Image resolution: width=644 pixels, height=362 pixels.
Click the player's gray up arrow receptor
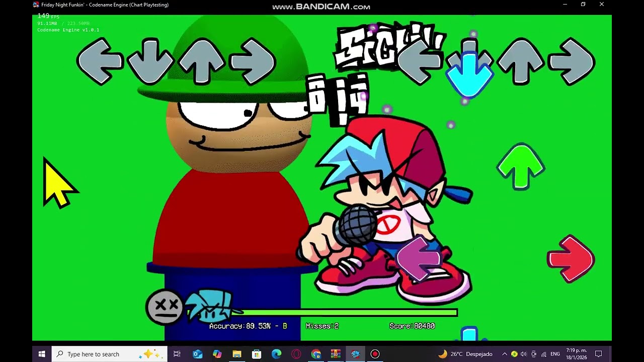(521, 61)
